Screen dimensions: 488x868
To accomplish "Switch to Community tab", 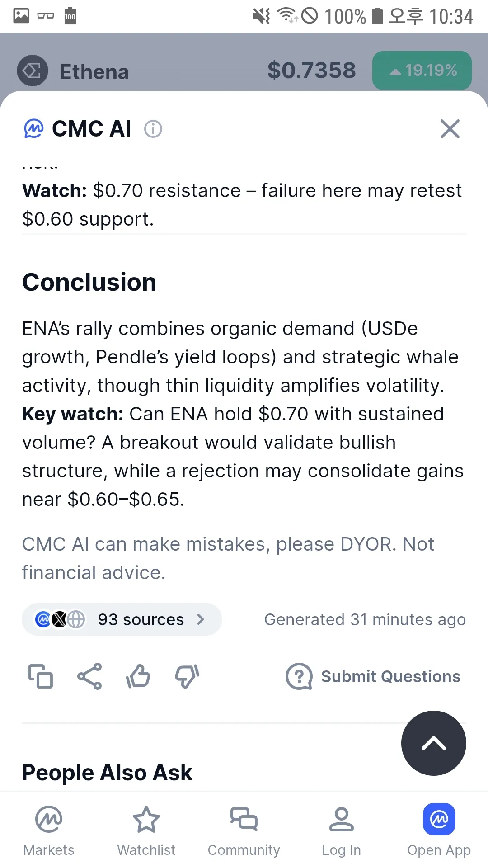I will point(244,830).
